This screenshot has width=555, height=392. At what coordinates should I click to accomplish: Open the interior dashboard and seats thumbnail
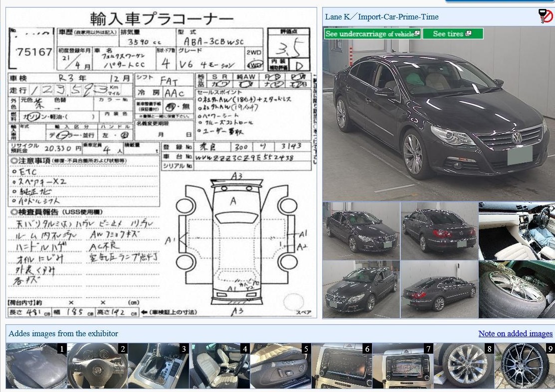coord(517,231)
